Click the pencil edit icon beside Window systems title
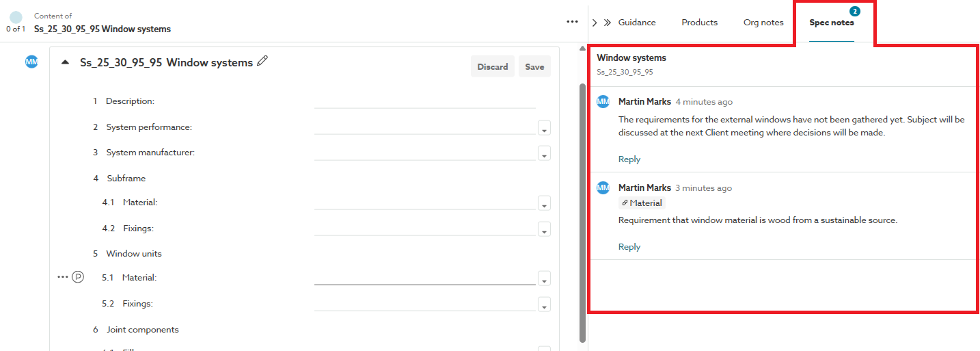This screenshot has width=980, height=351. (262, 62)
